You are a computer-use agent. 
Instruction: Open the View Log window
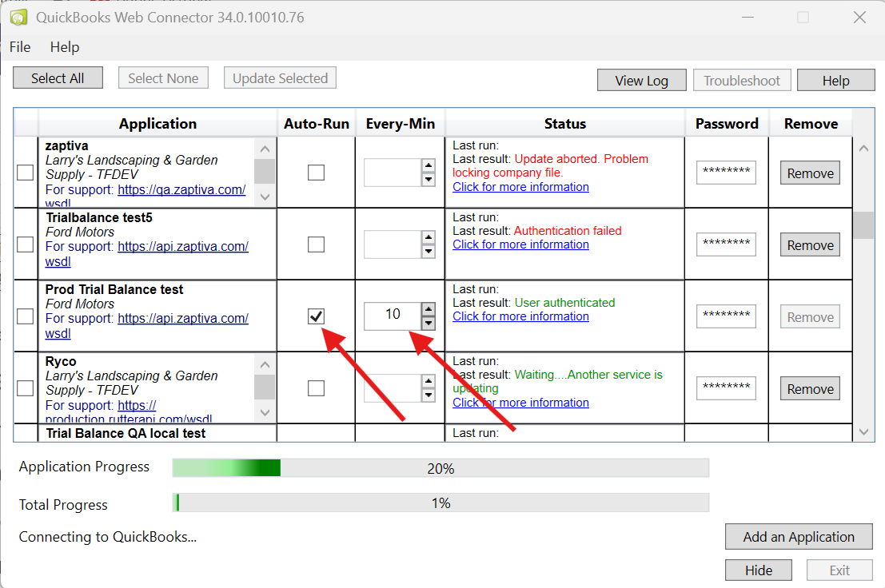(641, 81)
